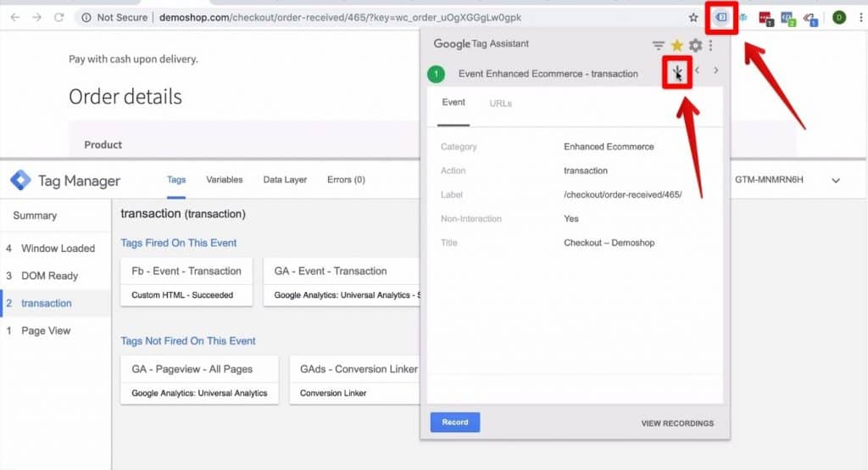Reload the page with the refresh icon
The height and width of the screenshot is (470, 868).
coord(58,17)
